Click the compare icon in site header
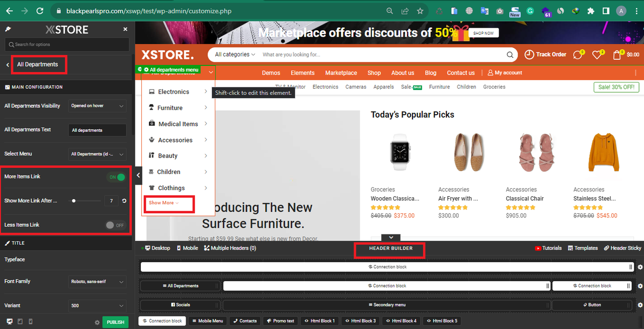Viewport: 644px width, 329px height. (x=578, y=54)
